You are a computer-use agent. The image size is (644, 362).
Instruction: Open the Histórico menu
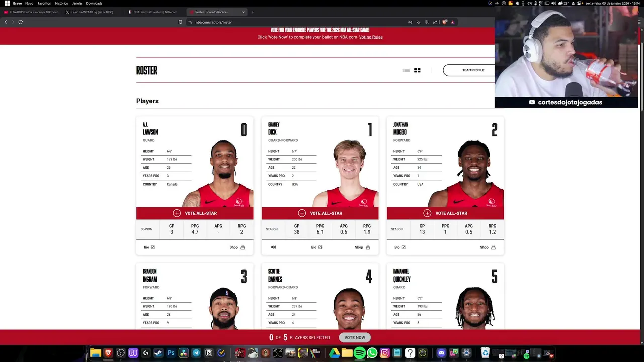pos(61,3)
